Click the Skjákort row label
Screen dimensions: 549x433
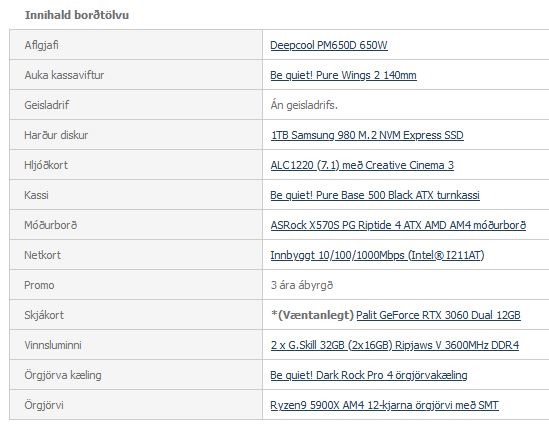[x=44, y=315]
